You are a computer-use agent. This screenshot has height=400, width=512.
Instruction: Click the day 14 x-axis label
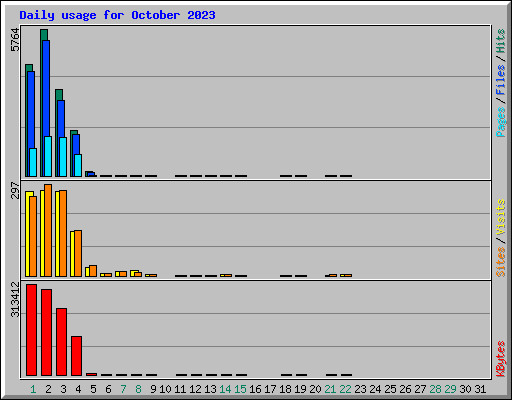click(x=225, y=389)
